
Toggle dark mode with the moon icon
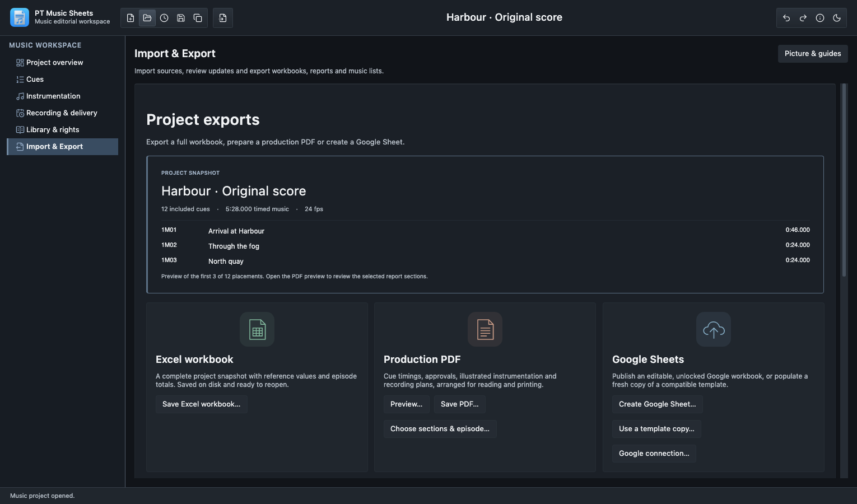tap(837, 18)
